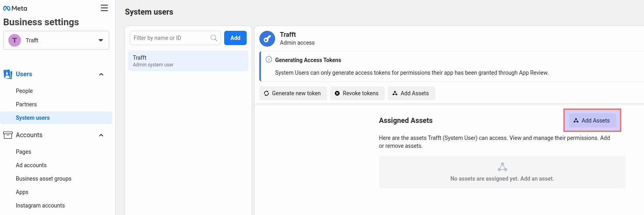
Task: Click the Users section icon
Action: point(8,74)
